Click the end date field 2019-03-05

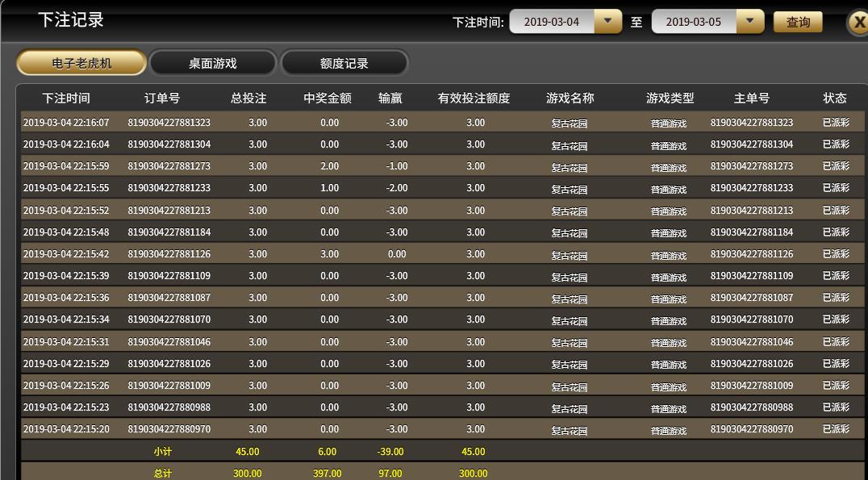click(694, 22)
